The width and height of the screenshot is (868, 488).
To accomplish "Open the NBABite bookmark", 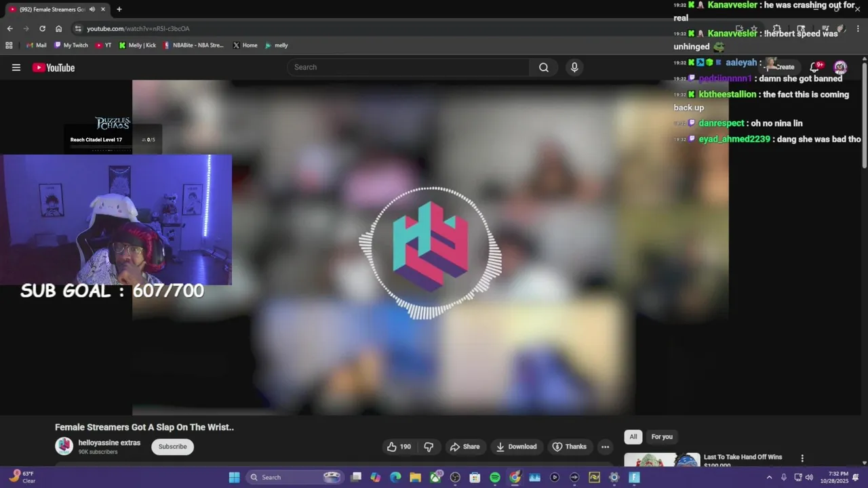I will 193,45.
